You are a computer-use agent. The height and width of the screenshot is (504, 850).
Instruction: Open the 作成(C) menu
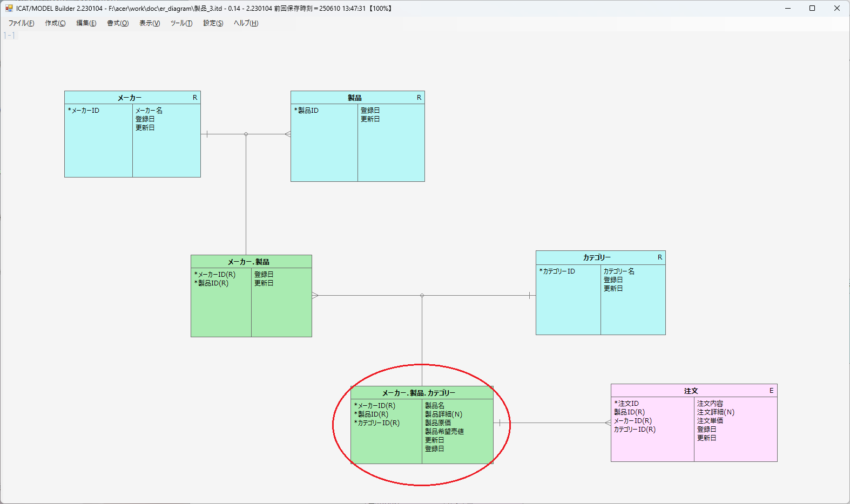click(x=55, y=23)
